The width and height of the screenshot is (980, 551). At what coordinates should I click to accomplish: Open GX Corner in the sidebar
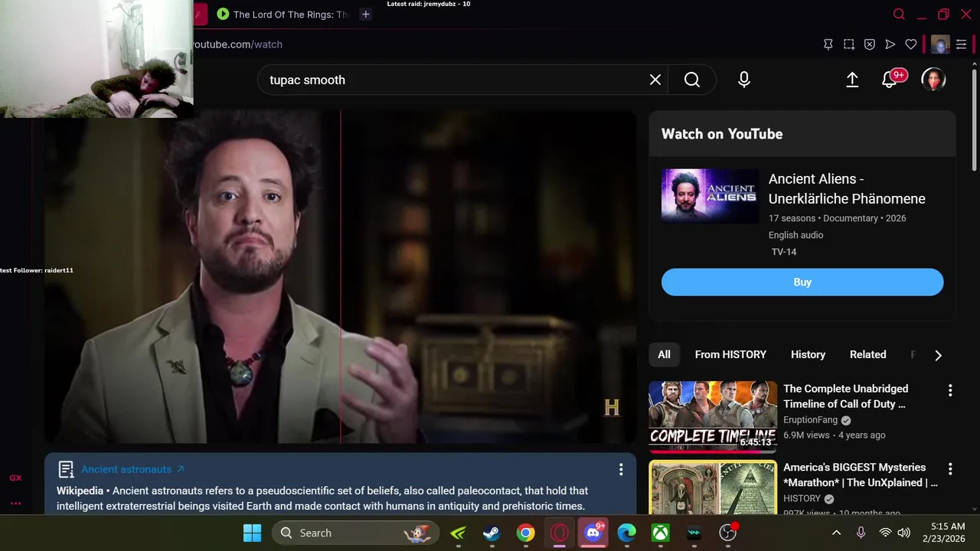[x=15, y=478]
